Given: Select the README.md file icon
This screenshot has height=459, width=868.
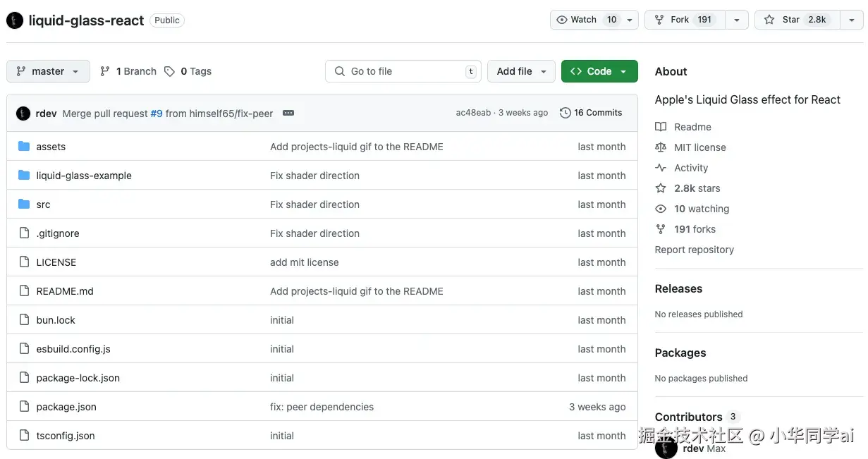Looking at the screenshot, I should [x=24, y=291].
